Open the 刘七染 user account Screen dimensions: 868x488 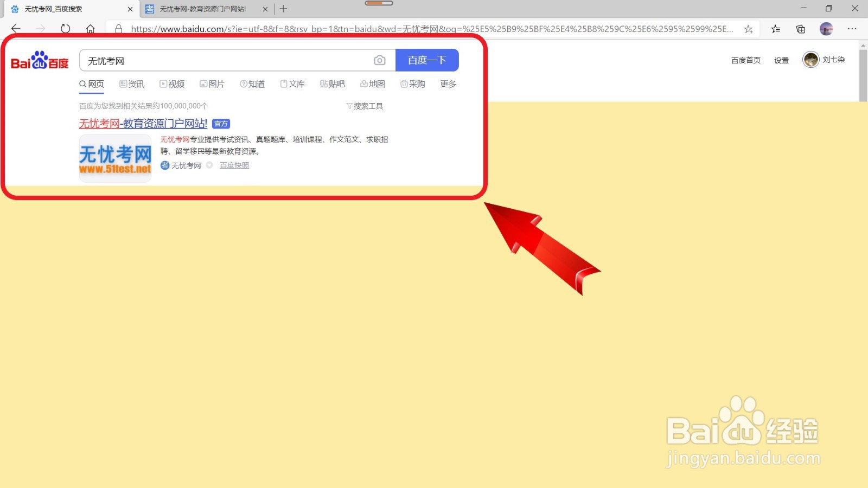click(834, 60)
